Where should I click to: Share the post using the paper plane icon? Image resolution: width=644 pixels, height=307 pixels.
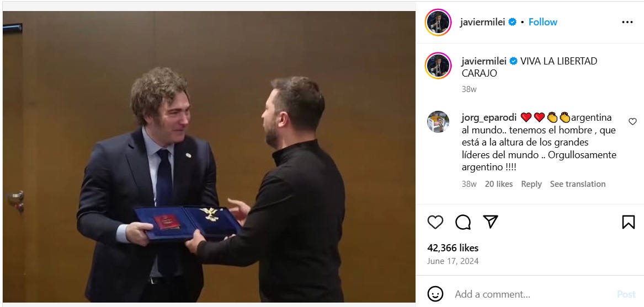[491, 222]
